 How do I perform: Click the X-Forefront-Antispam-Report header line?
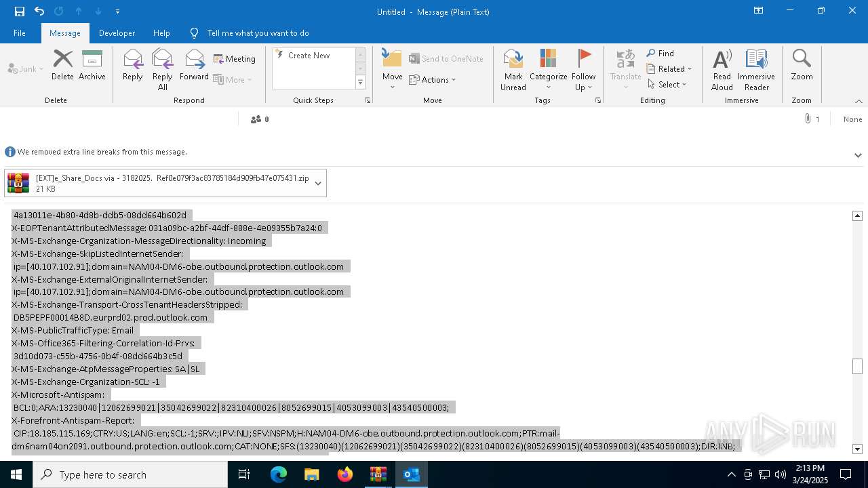73,420
